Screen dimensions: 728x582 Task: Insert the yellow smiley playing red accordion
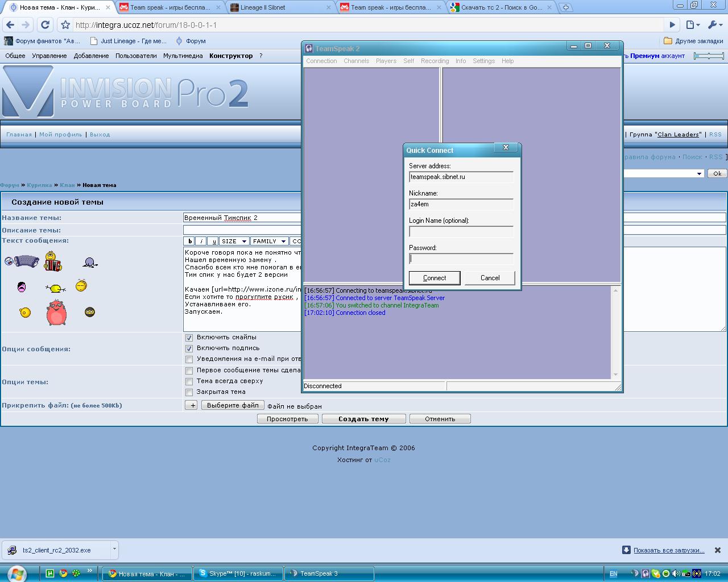pos(53,261)
